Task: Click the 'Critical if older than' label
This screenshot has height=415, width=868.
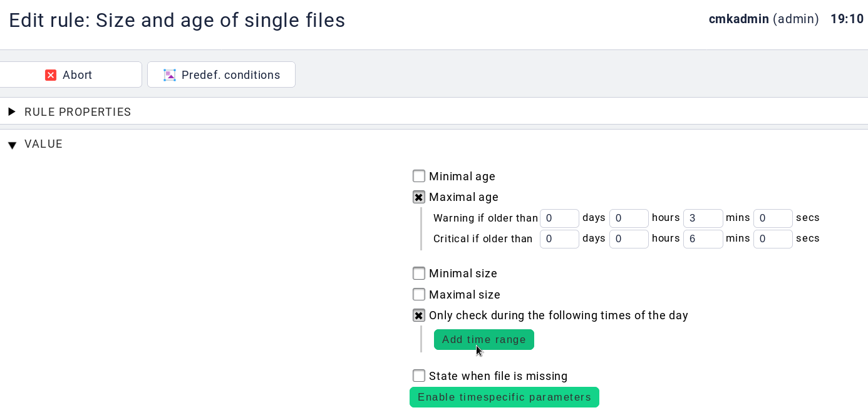Action: coord(483,238)
